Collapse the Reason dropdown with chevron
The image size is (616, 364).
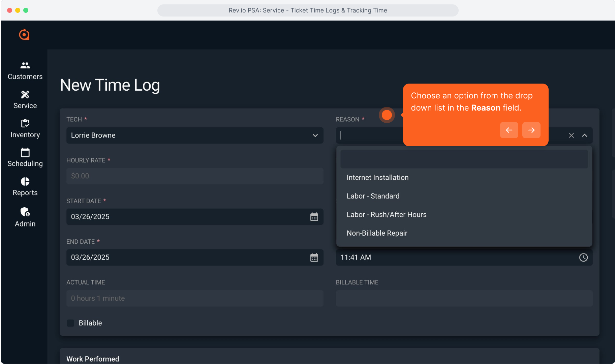(x=585, y=135)
